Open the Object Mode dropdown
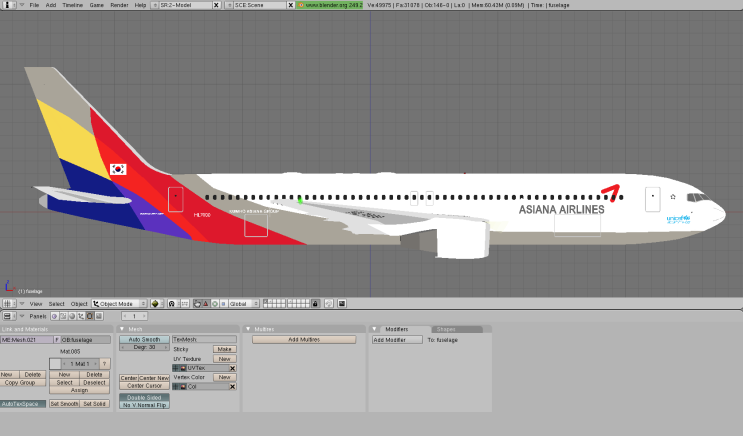Image resolution: width=743 pixels, height=436 pixels. 120,304
